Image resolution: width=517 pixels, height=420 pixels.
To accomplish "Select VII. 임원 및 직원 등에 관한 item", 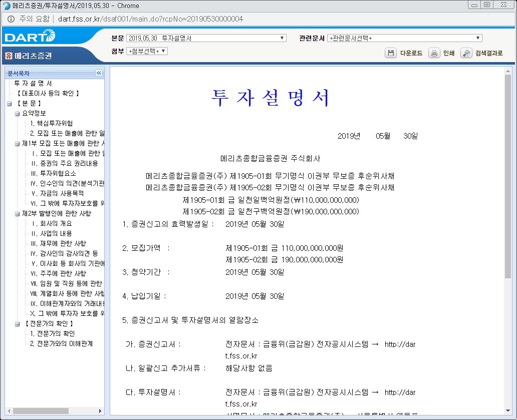I will coord(66,283).
